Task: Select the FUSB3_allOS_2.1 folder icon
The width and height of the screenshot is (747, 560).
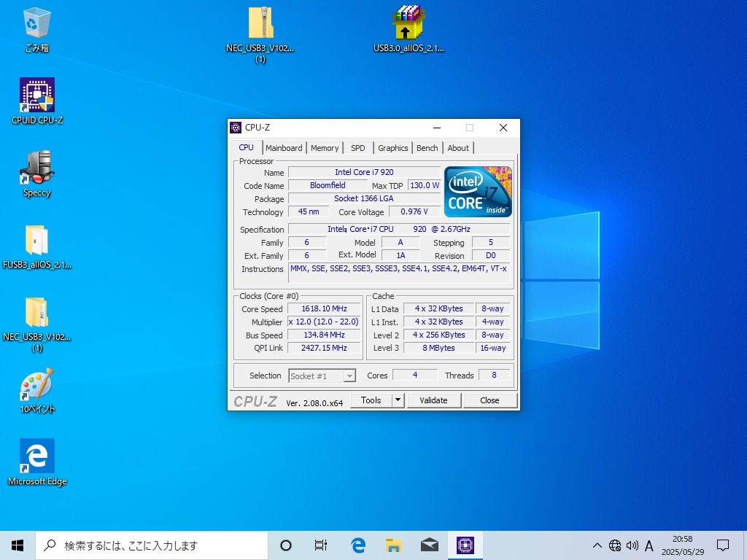Action: tap(37, 246)
